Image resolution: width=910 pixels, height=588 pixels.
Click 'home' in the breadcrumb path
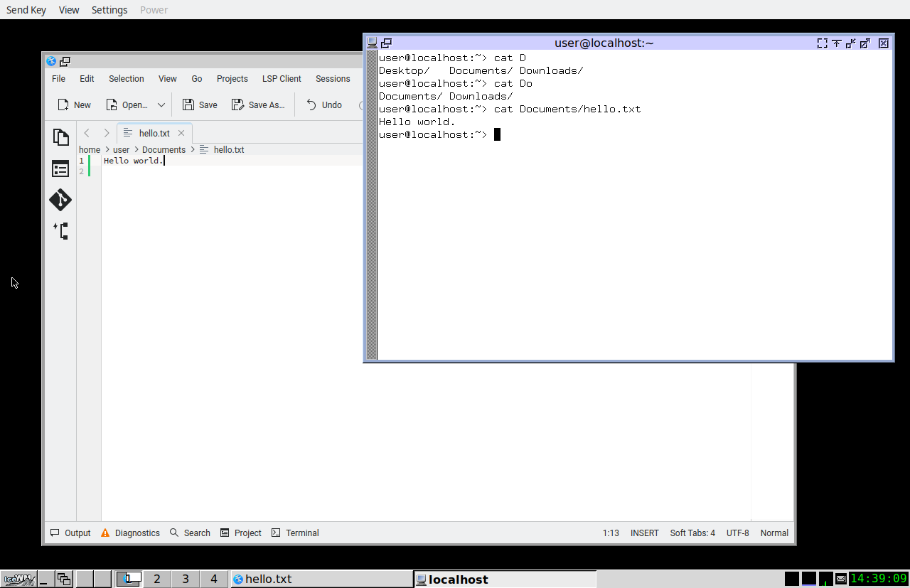(90, 149)
